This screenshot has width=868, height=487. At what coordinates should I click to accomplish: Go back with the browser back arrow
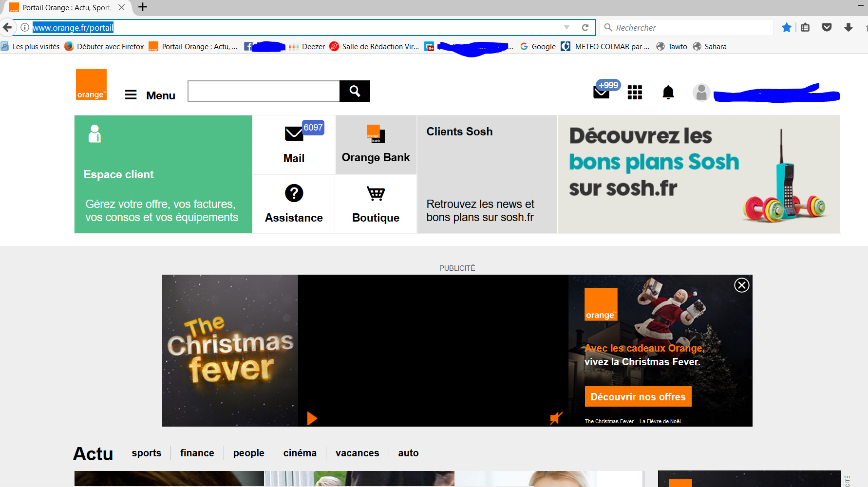(7, 27)
